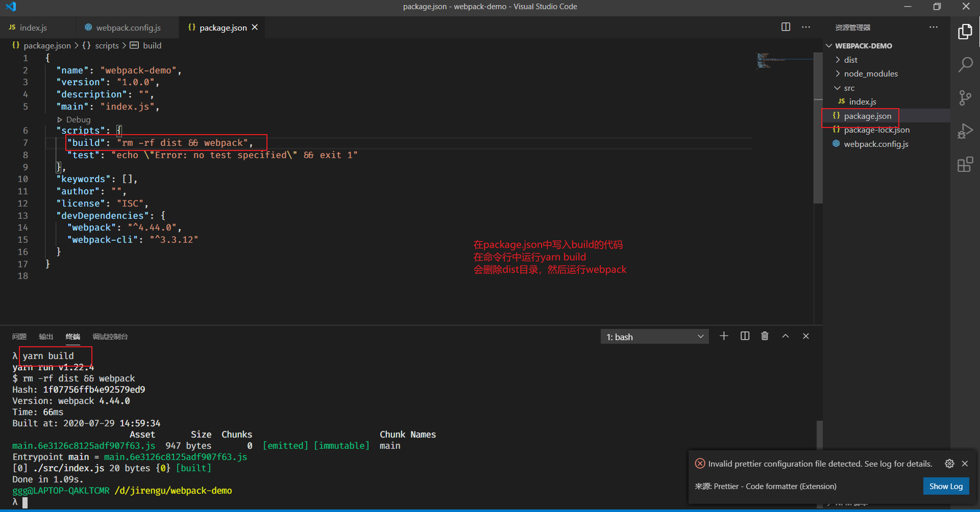Collapse the src folder
Viewport: 980px width, 512px height.
point(887,88)
